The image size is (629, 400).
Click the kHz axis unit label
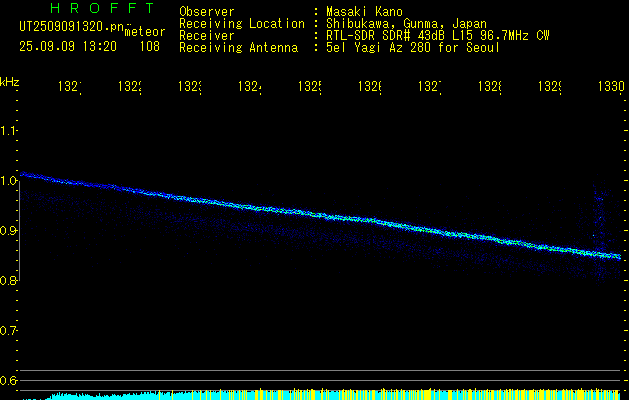[9, 82]
